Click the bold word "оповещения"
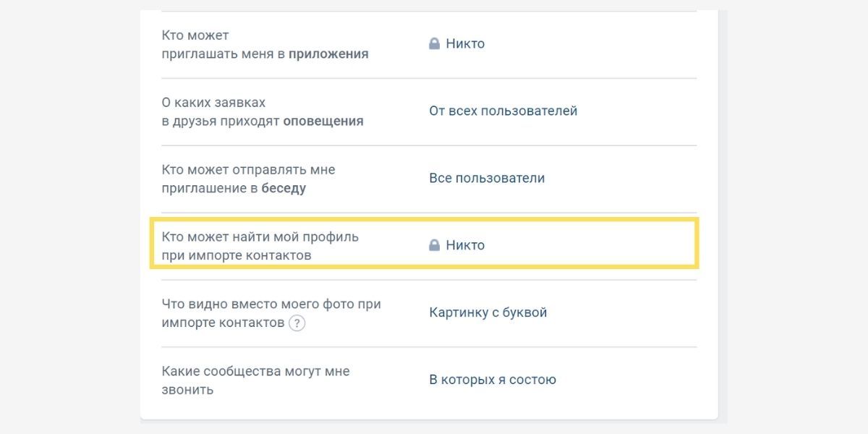Viewport: 868px width, 434px height. 323,122
